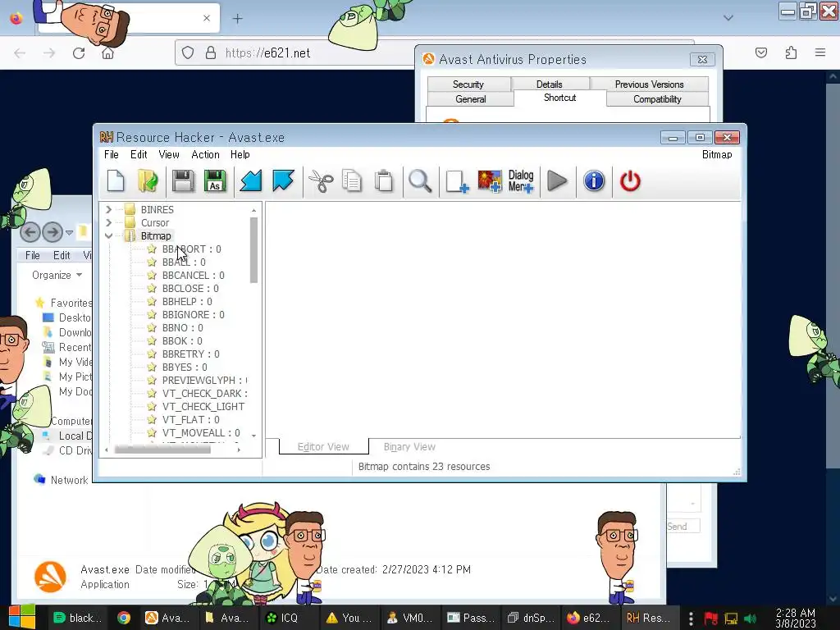Expand the Cursor tree folder

tap(109, 222)
